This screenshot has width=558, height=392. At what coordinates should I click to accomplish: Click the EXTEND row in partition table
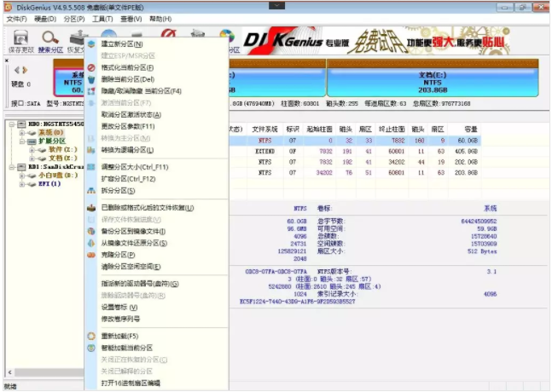coord(355,152)
